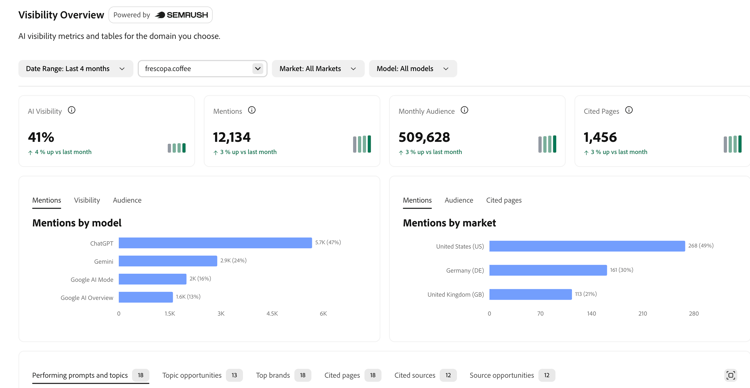Click the 161 (30%) label
This screenshot has height=388, width=750.
[x=621, y=270]
